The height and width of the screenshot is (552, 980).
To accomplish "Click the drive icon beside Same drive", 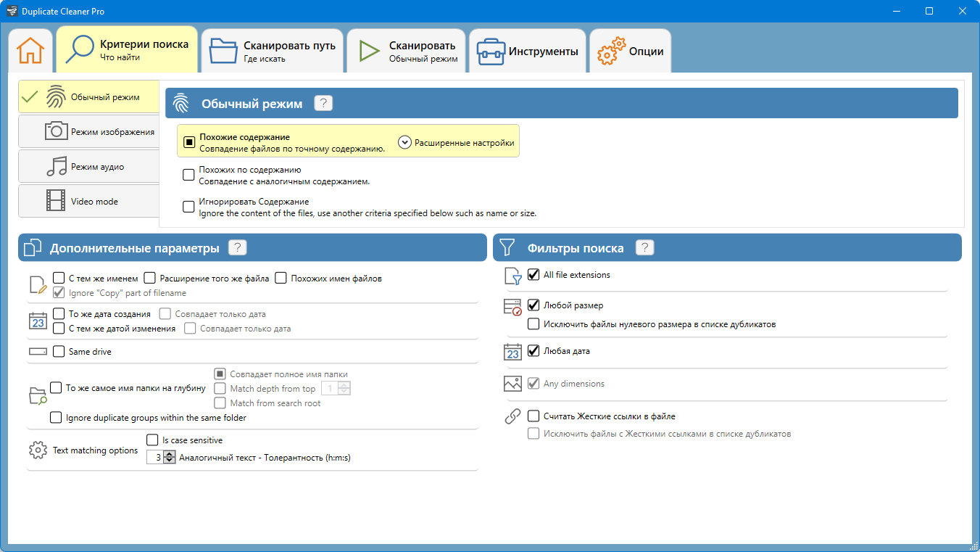I will point(38,352).
